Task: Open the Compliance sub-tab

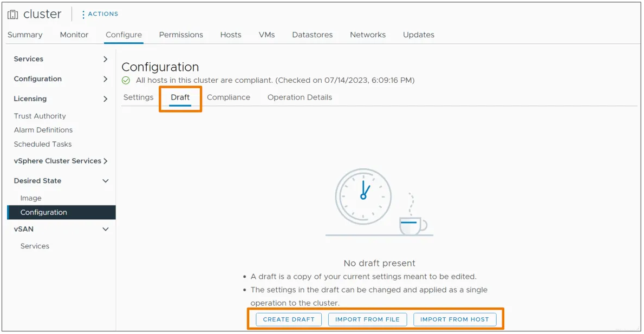Action: click(229, 97)
